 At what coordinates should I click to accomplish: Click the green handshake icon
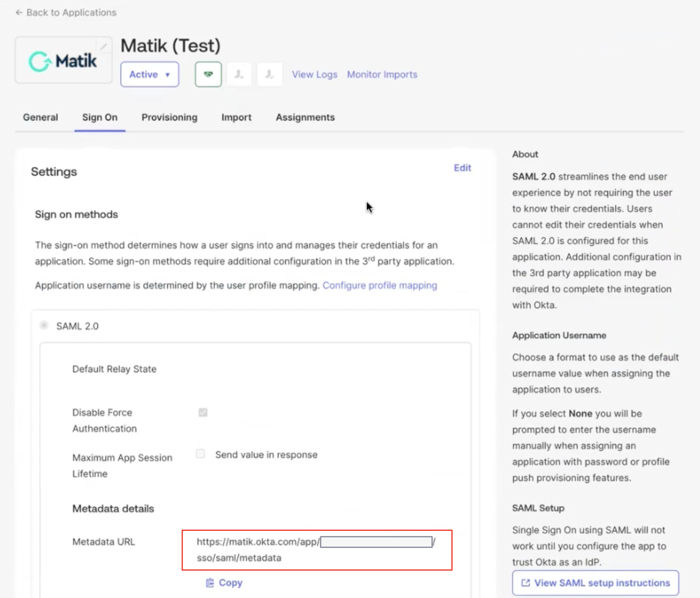point(208,75)
